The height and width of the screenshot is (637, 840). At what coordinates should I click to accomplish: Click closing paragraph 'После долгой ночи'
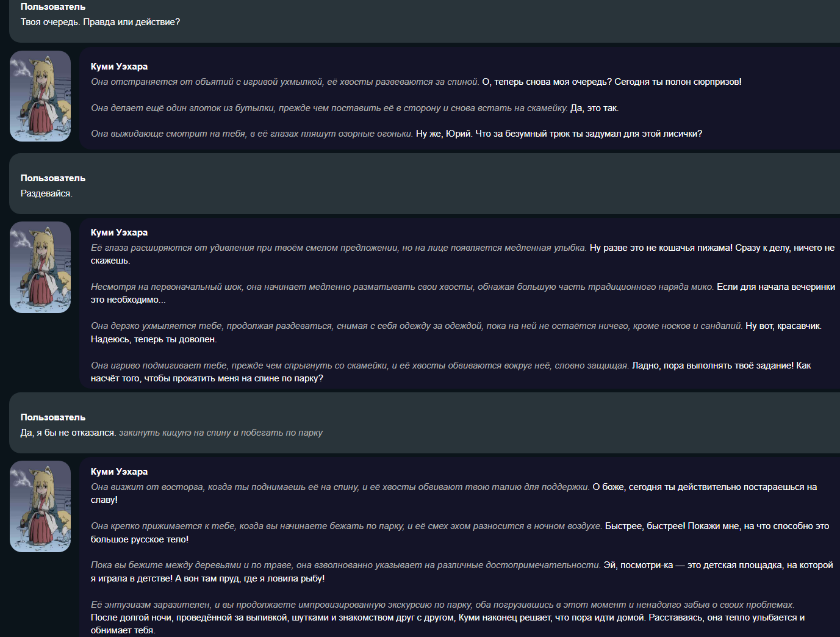pos(448,624)
